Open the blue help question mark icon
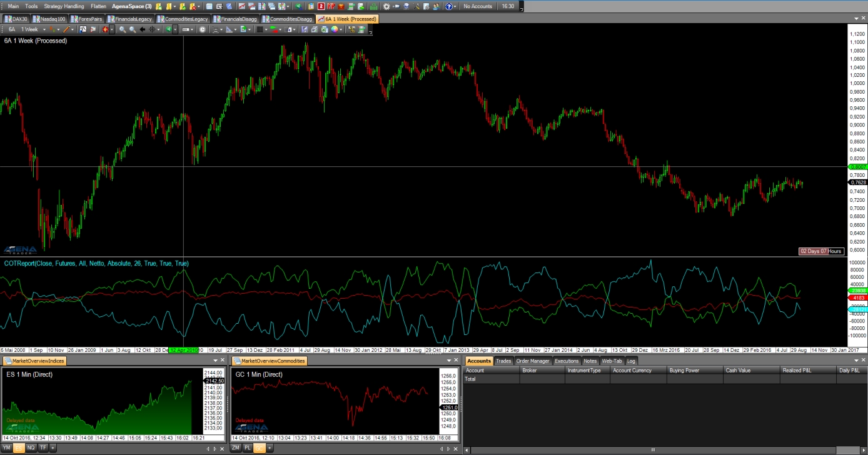This screenshot has width=868, height=455. [448, 6]
